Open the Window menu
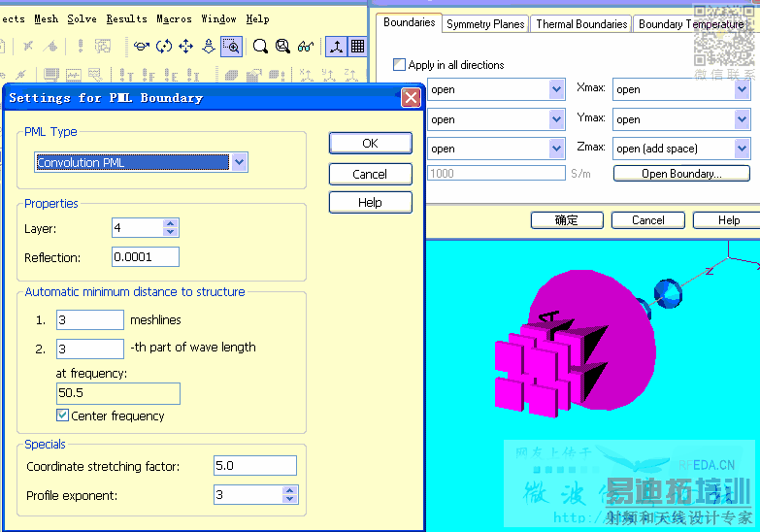The image size is (760, 532). click(218, 18)
